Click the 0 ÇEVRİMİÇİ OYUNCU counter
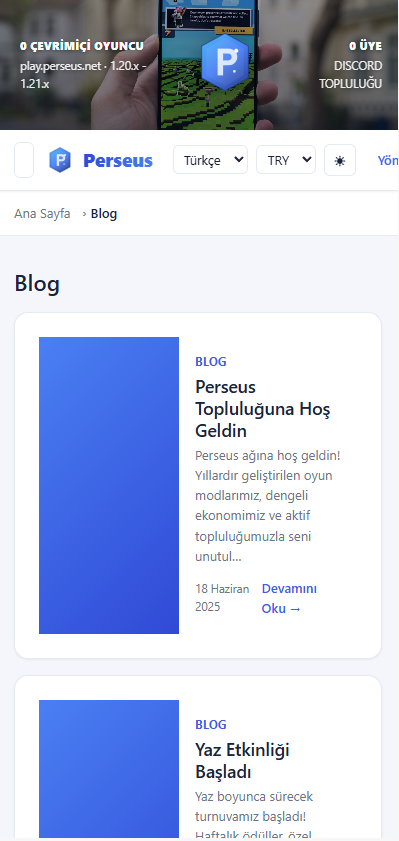Screen dimensions: 399x841 pyautogui.click(x=82, y=46)
